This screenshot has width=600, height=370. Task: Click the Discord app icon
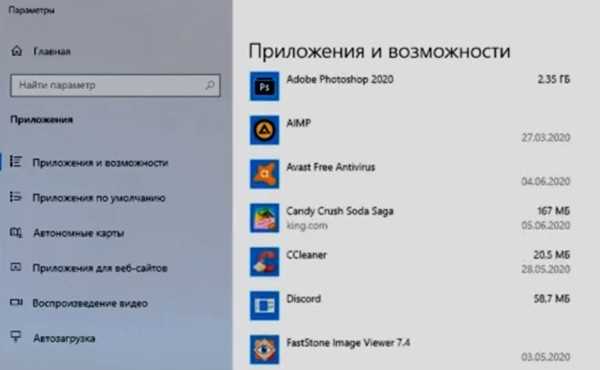tap(264, 306)
